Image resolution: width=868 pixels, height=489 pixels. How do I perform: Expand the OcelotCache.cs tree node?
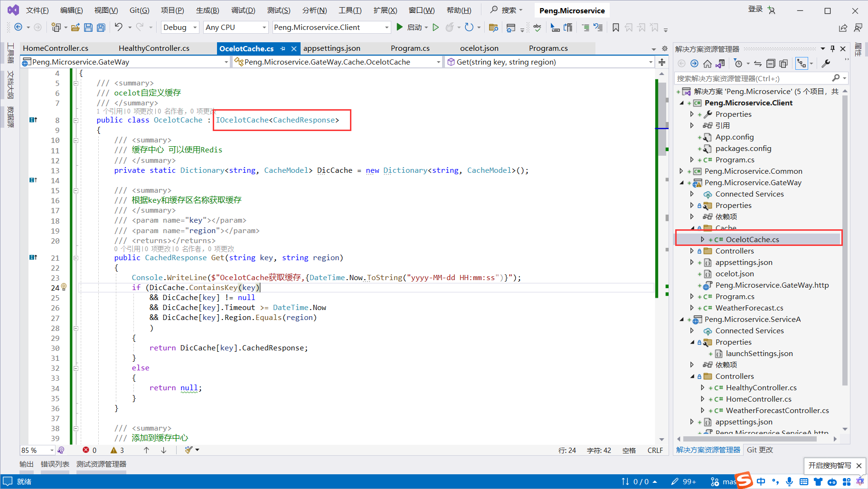tap(703, 240)
